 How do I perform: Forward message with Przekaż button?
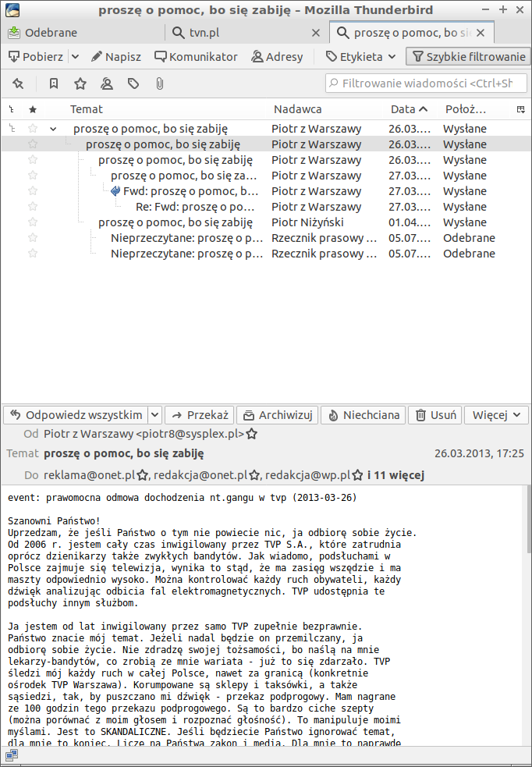point(200,415)
